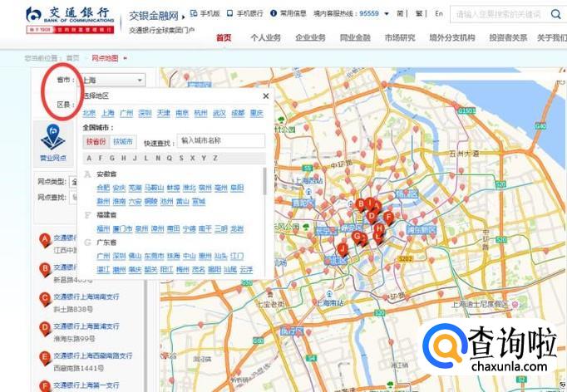Open the 手机银行 mobile banking link
The width and height of the screenshot is (567, 392).
coord(245,14)
